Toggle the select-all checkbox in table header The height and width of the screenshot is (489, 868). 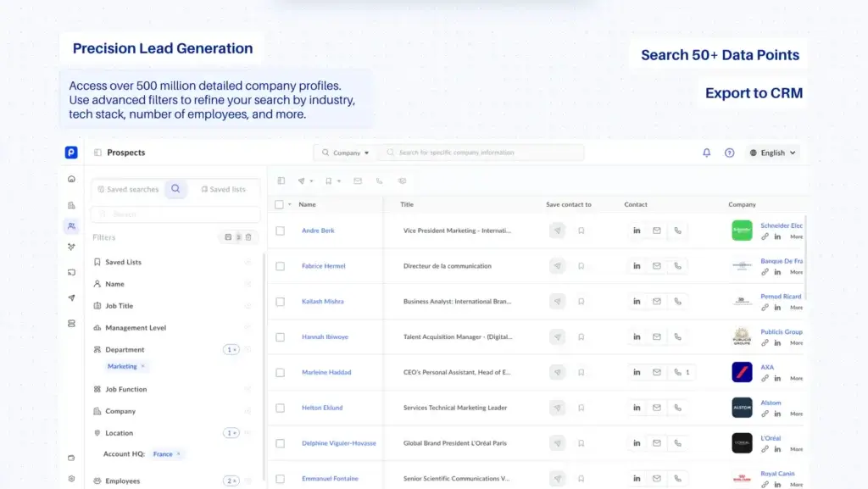(x=280, y=204)
